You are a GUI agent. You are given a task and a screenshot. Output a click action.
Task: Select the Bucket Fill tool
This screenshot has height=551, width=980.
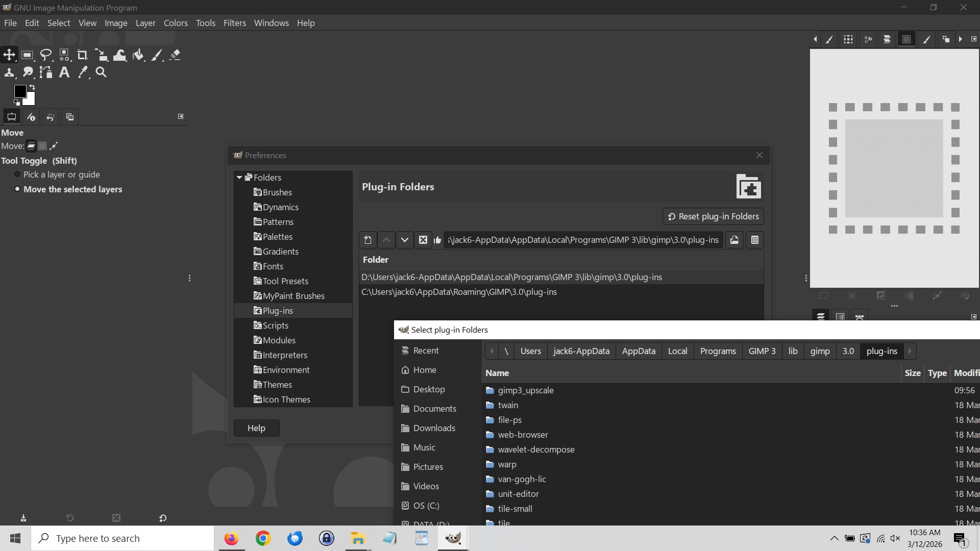138,55
